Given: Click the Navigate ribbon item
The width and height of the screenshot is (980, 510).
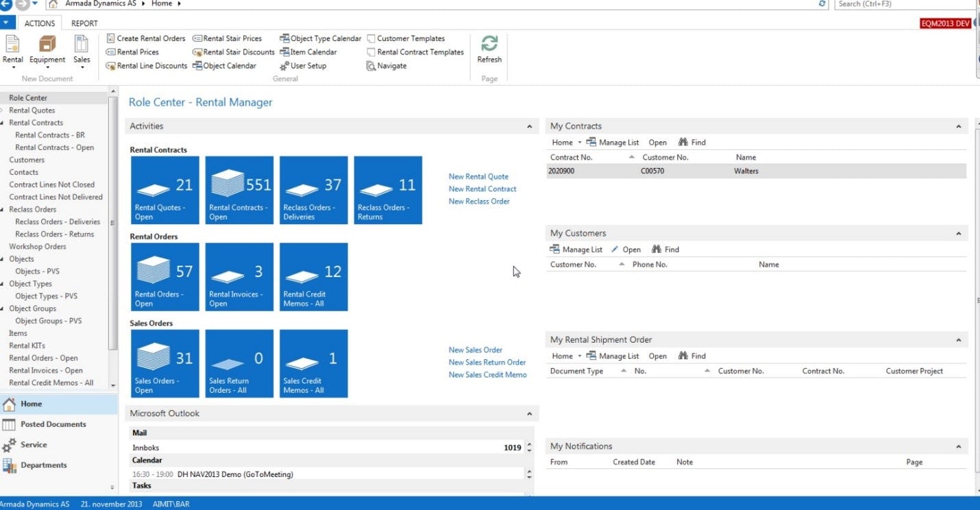Looking at the screenshot, I should [387, 66].
